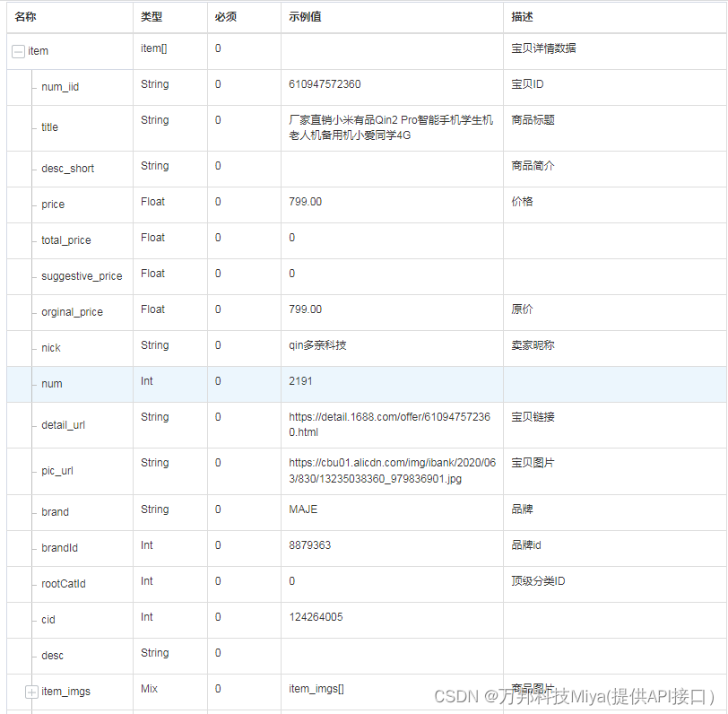Click the minus box beside item row

[18, 51]
